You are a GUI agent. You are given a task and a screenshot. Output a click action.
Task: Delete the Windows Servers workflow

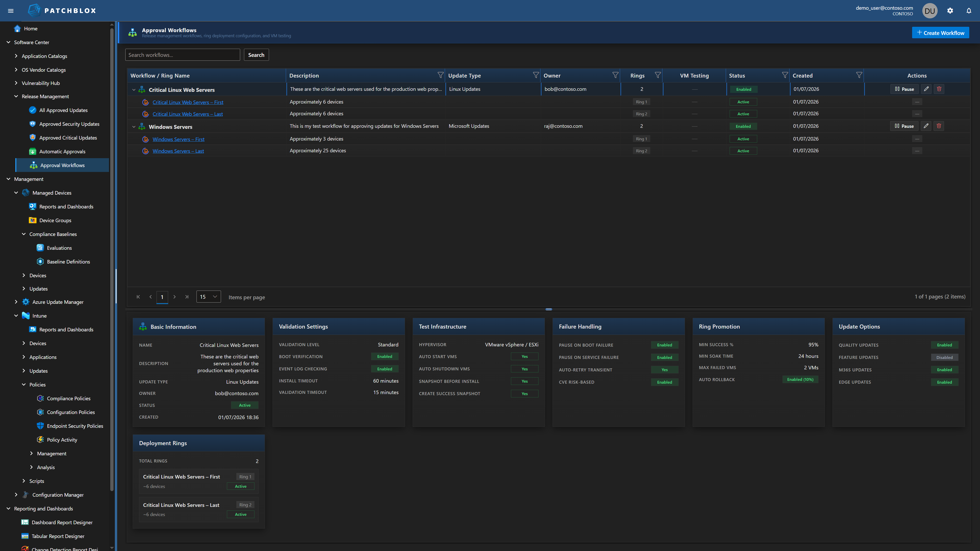click(x=939, y=126)
